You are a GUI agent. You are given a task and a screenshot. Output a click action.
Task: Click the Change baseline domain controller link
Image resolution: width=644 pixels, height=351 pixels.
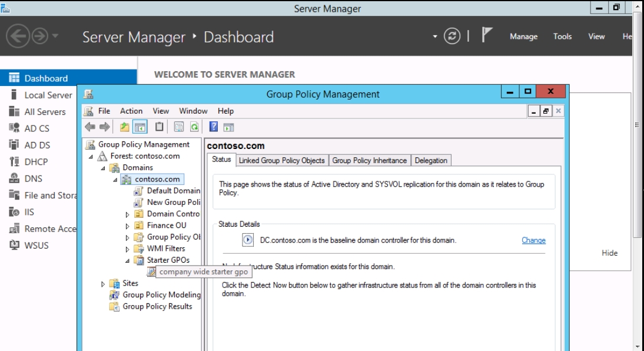pos(533,240)
